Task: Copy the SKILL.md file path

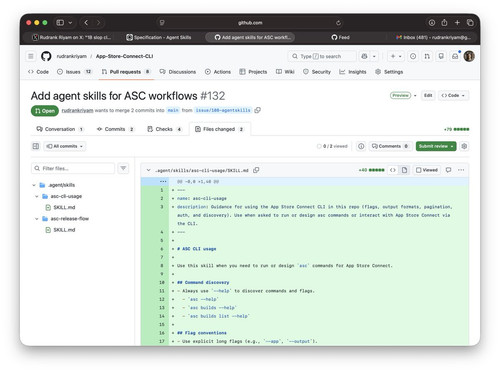Action: tap(256, 170)
